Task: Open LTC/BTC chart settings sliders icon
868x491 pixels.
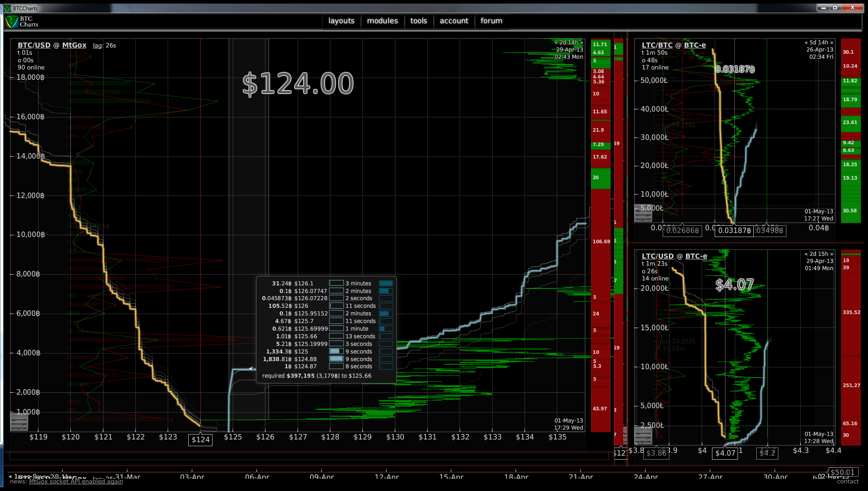Action: (643, 213)
